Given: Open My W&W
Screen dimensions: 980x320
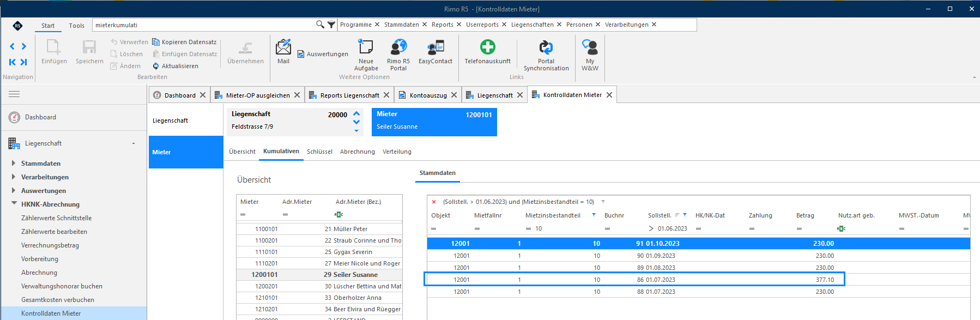Looking at the screenshot, I should click(590, 55).
